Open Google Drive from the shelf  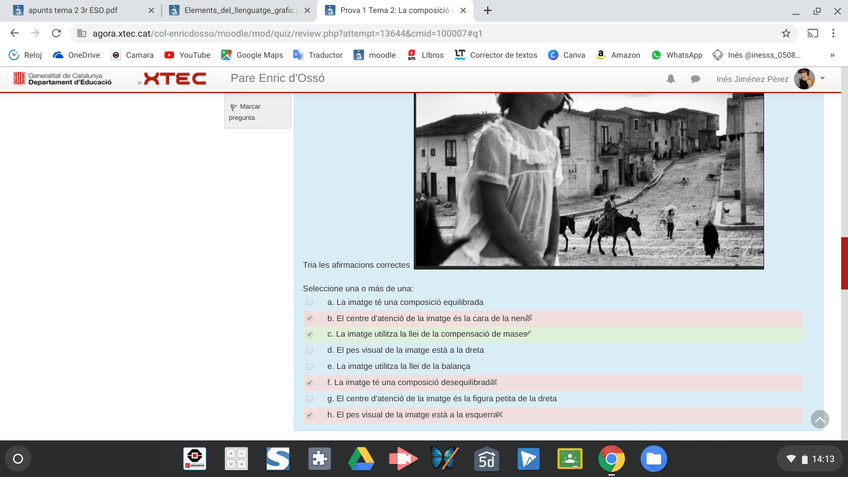point(361,459)
